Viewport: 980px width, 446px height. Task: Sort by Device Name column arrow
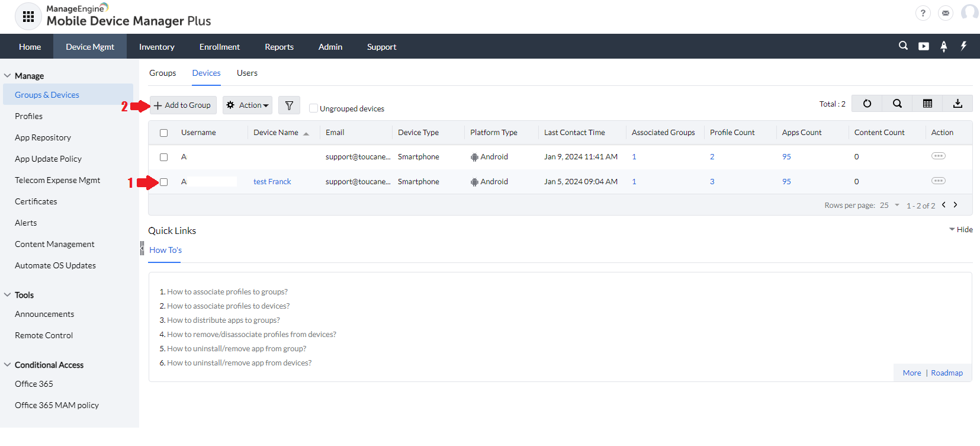306,134
